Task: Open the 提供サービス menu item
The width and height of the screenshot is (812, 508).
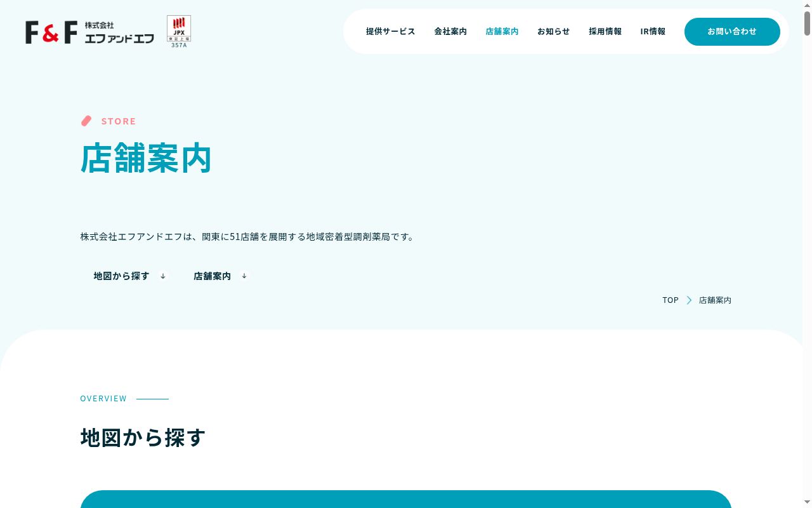Action: [x=391, y=31]
